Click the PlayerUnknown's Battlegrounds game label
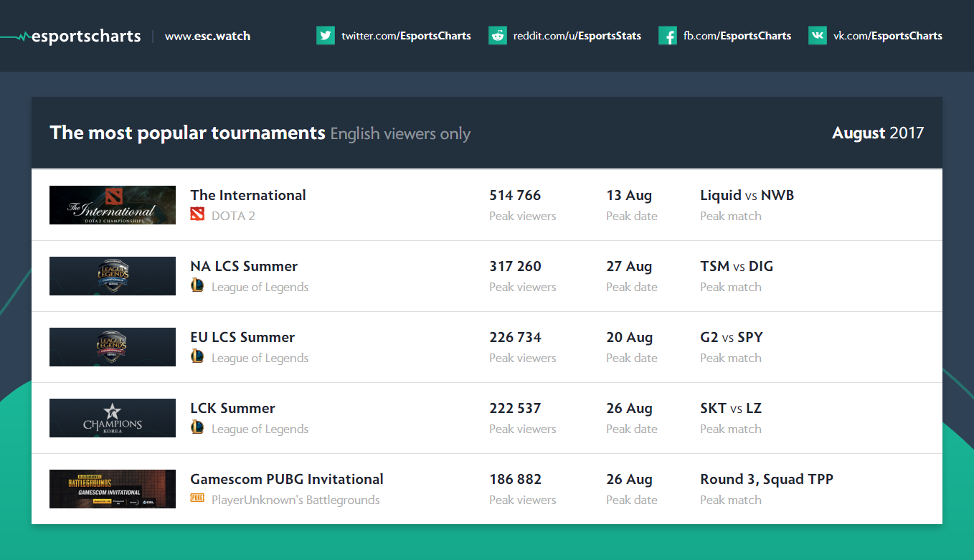This screenshot has width=974, height=560. point(295,500)
